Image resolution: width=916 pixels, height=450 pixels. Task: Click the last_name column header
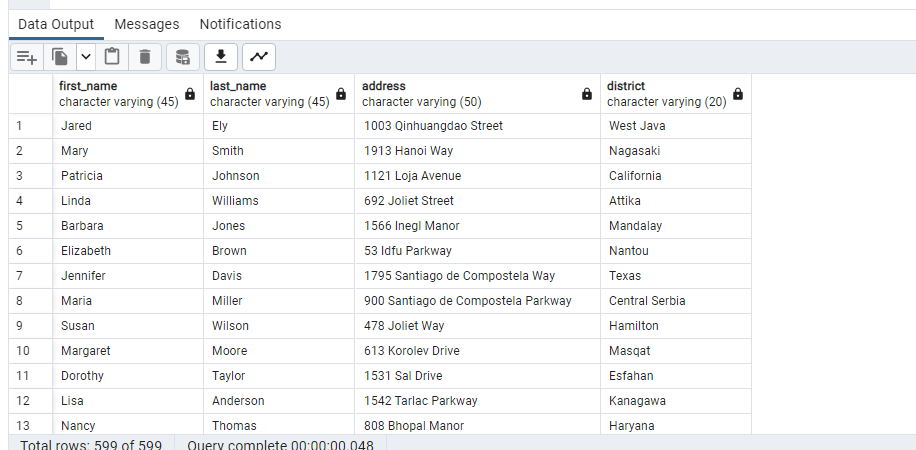point(279,94)
